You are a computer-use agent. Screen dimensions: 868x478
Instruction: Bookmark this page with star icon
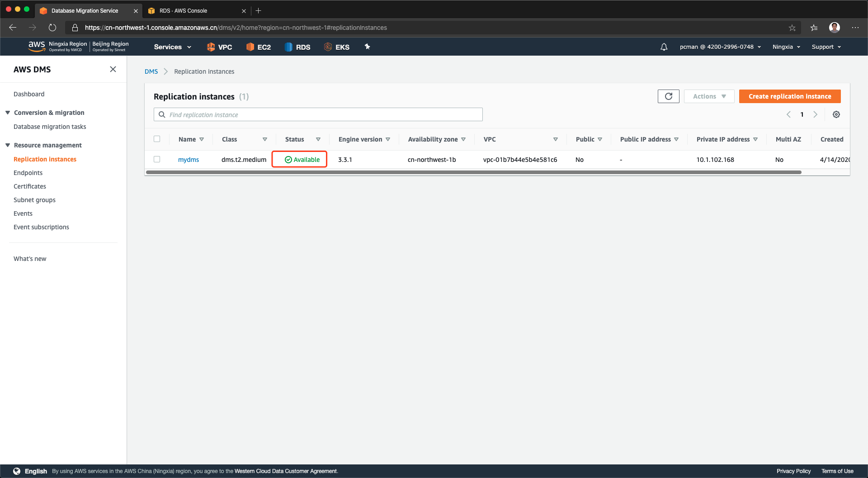(x=792, y=28)
